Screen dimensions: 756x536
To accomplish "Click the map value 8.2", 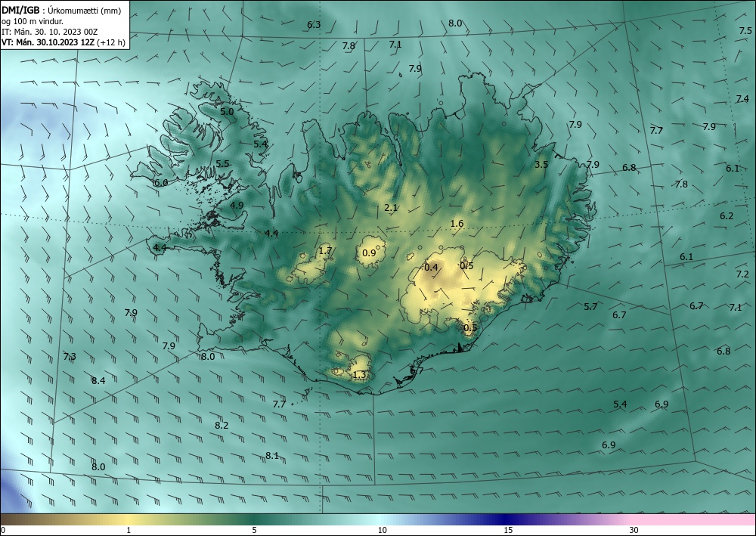I will point(222,425).
